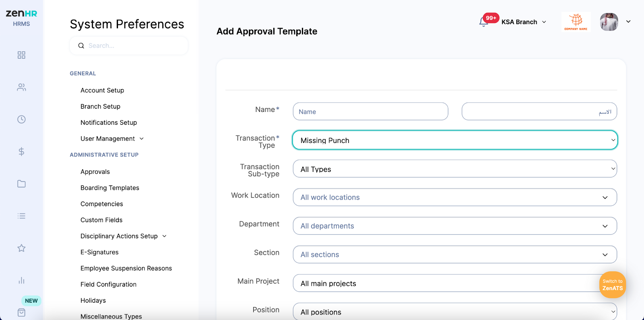Open the documents folder icon in sidebar
Viewport: 644px width, 320px height.
pyautogui.click(x=21, y=184)
